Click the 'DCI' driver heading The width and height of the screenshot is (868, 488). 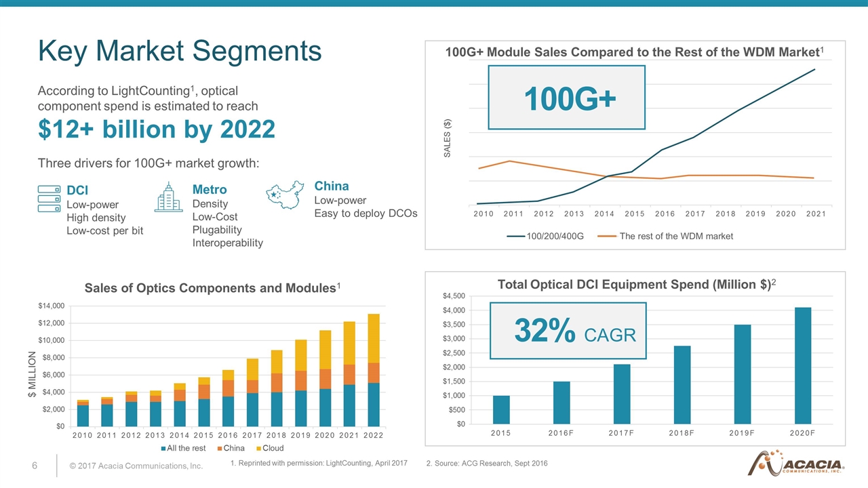[x=77, y=191]
